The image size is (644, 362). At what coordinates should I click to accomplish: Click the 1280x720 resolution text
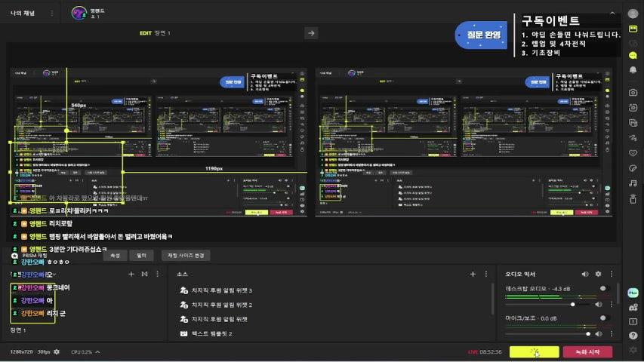[21, 351]
